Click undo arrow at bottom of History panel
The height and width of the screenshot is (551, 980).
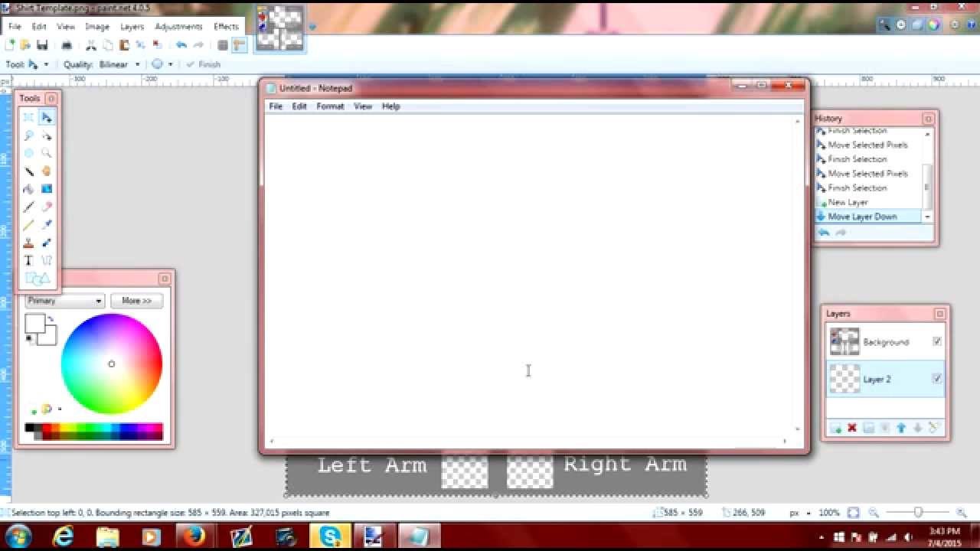tap(824, 233)
